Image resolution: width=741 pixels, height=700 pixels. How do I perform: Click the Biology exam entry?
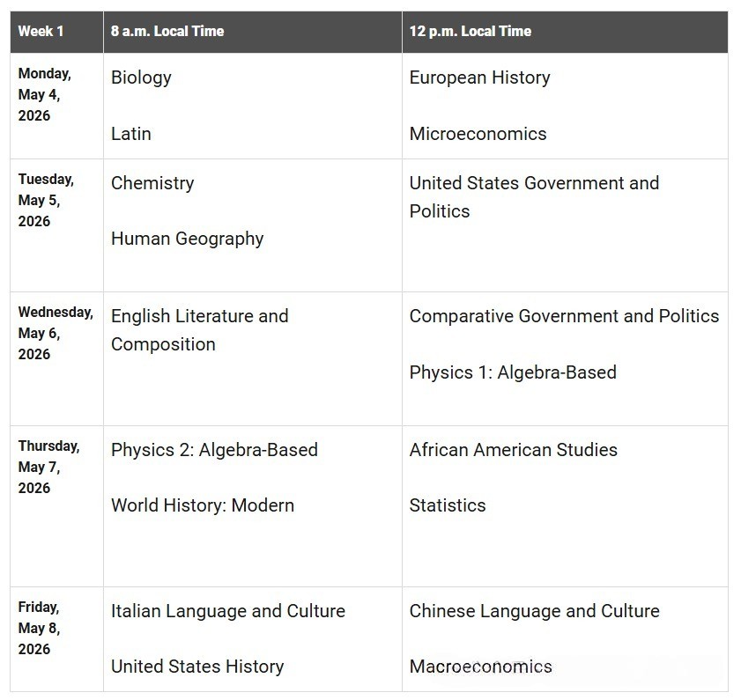tap(141, 77)
